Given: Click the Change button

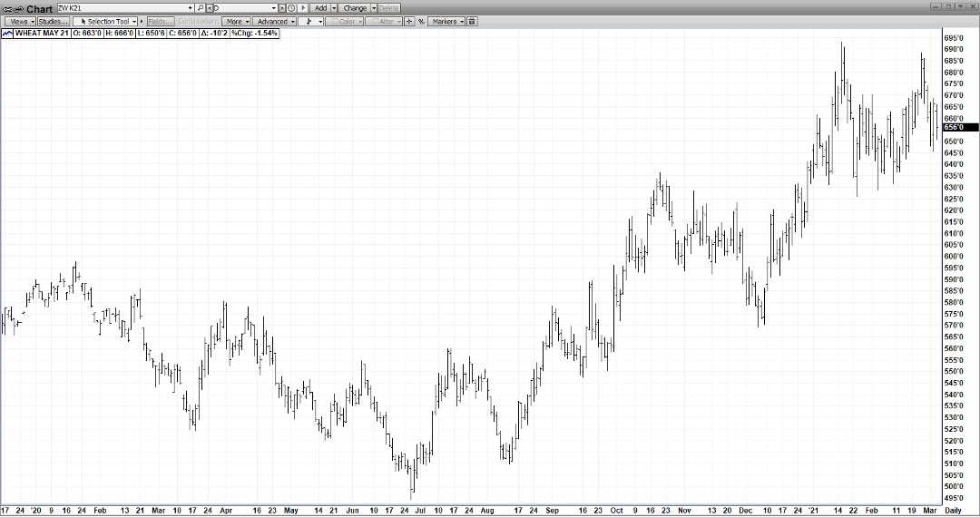Looking at the screenshot, I should coord(355,8).
